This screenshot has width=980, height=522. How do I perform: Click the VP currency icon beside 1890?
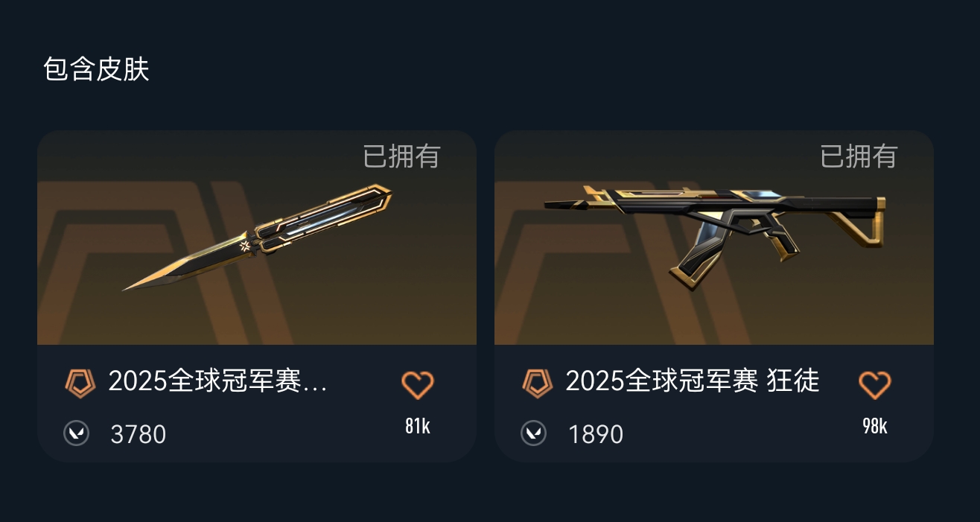pos(533,433)
